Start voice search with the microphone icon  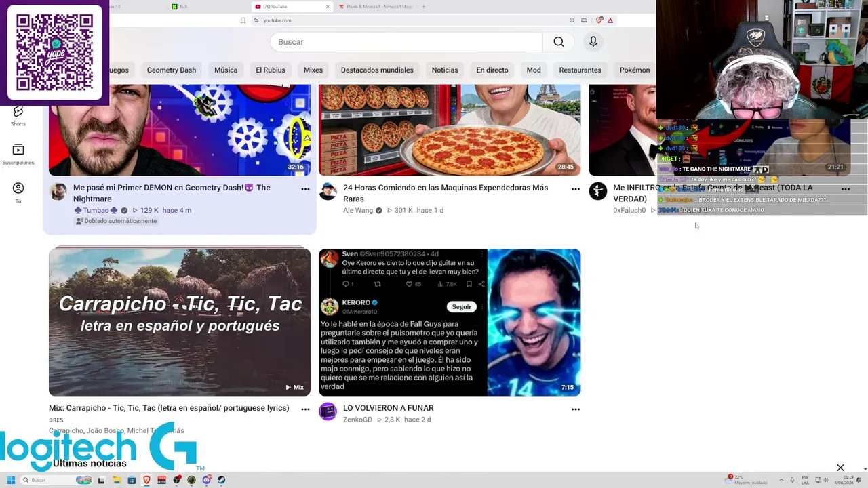point(593,42)
